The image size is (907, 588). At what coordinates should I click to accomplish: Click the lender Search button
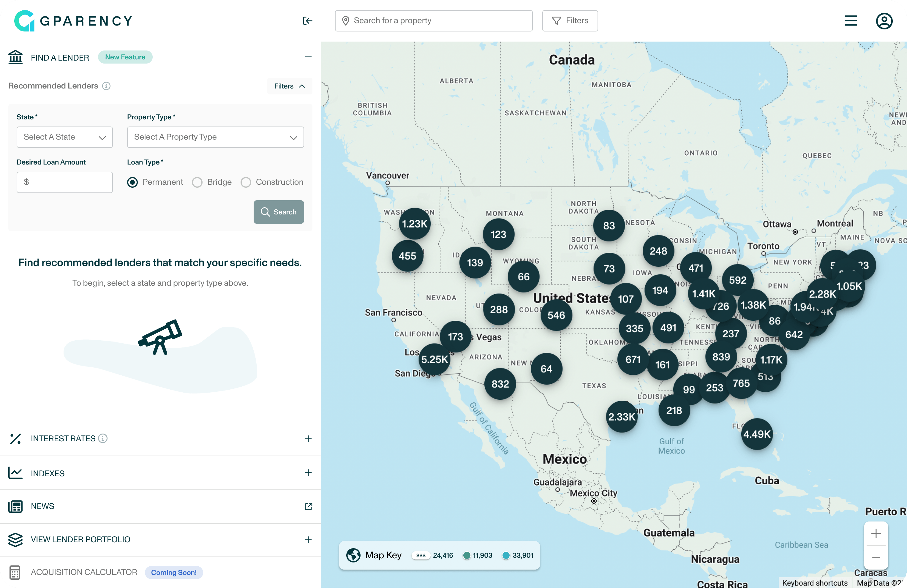point(279,212)
